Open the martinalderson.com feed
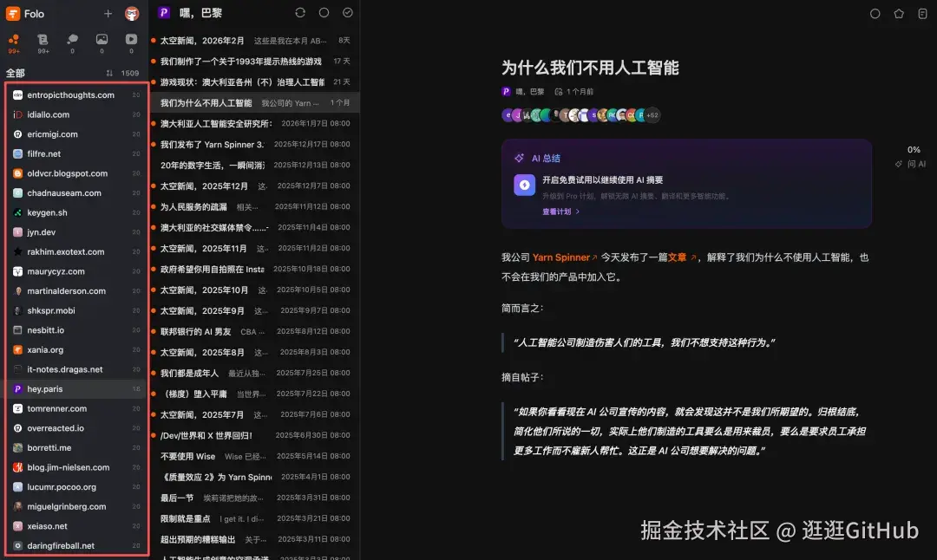937x560 pixels. (75, 290)
